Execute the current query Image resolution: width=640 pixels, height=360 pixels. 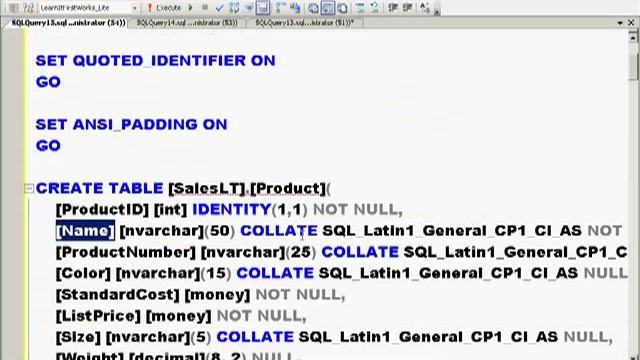point(164,7)
